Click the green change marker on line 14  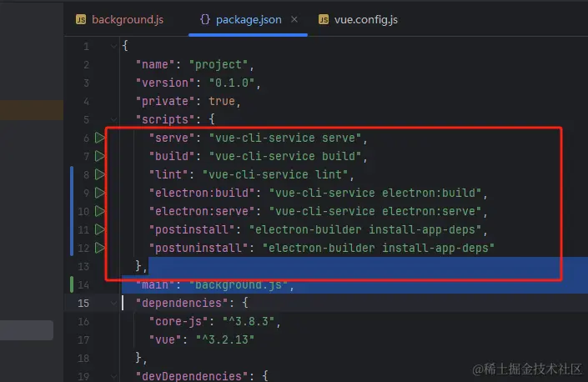point(73,284)
